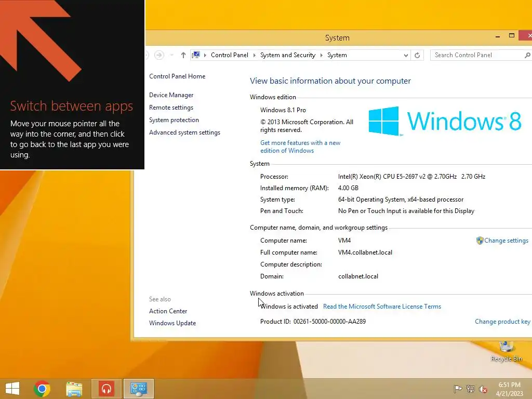The width and height of the screenshot is (532, 399).
Task: Refresh the System control panel page
Action: pyautogui.click(x=417, y=55)
